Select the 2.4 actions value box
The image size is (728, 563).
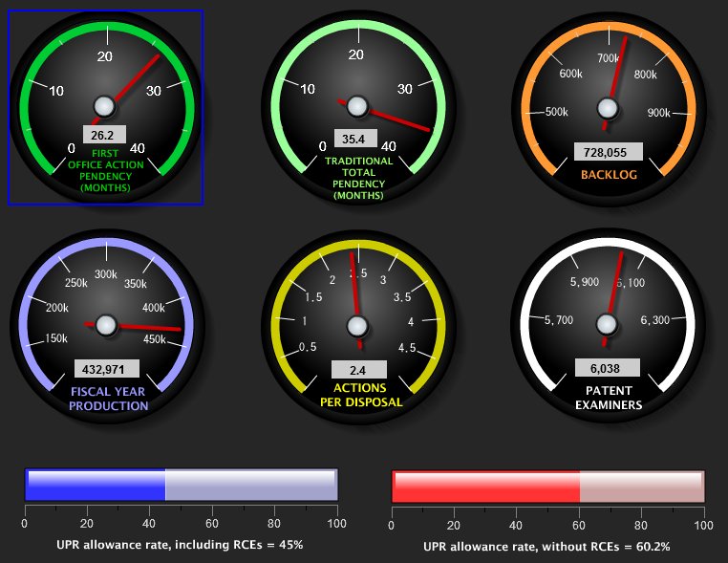(x=358, y=370)
